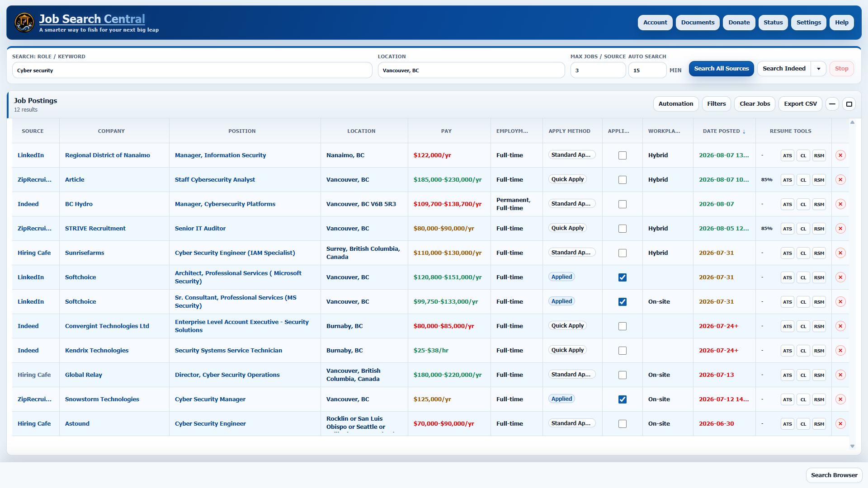Uncheck applied for Softchoice Architect job

[623, 277]
